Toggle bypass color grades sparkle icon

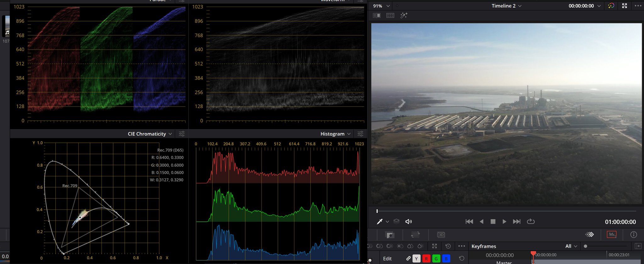pos(611,6)
